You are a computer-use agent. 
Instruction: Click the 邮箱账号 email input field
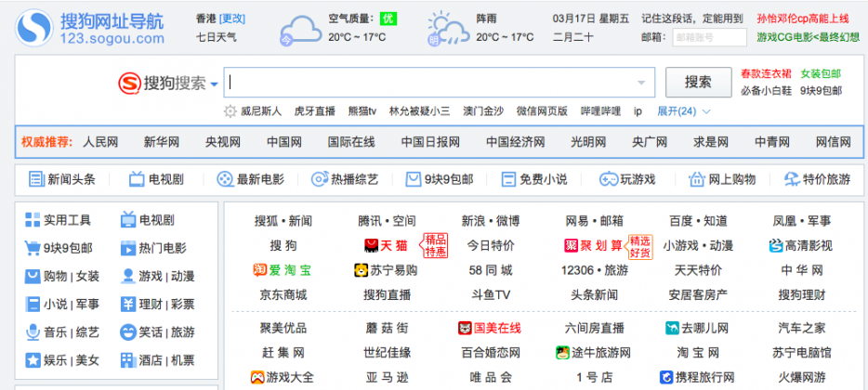[709, 37]
